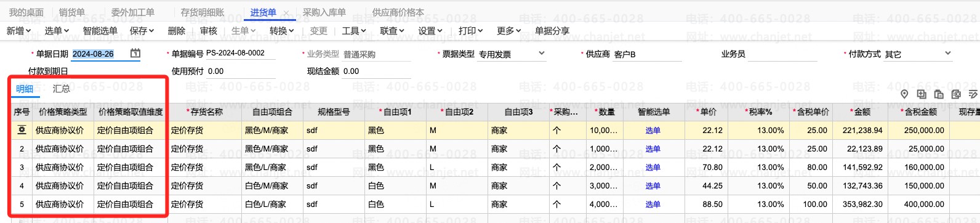Click the location pin icon above the table

pos(904,94)
